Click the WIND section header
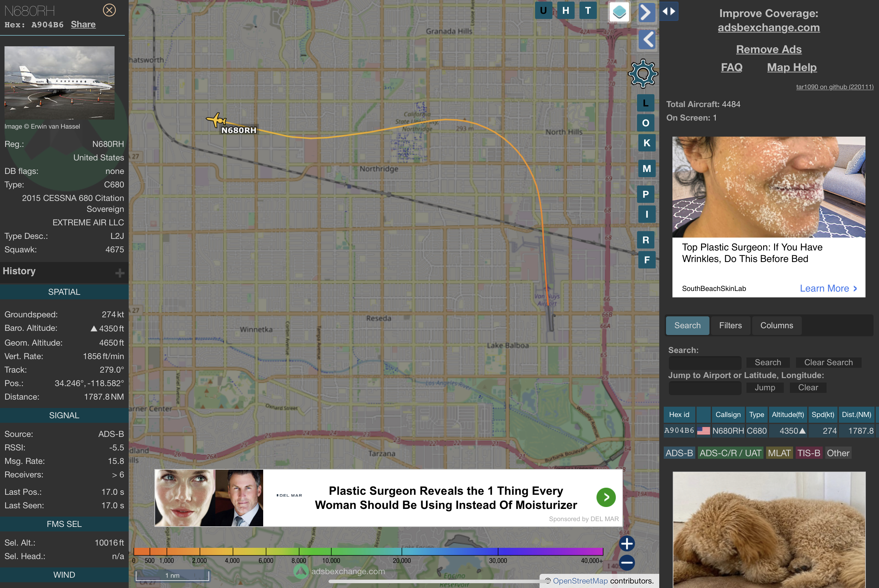The width and height of the screenshot is (879, 588). point(64,575)
